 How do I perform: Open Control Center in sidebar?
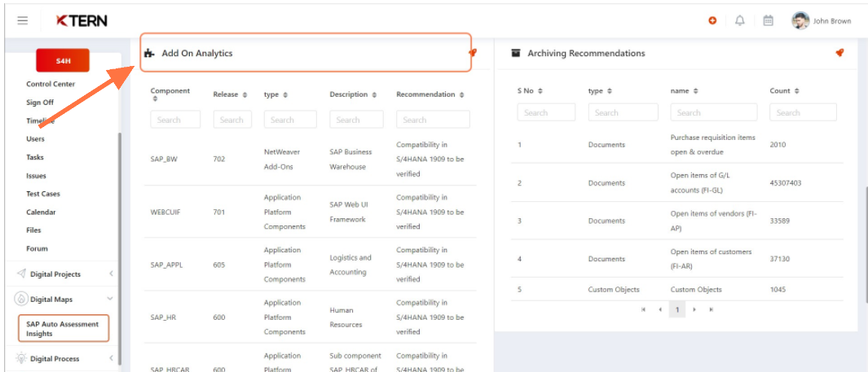[x=51, y=84]
